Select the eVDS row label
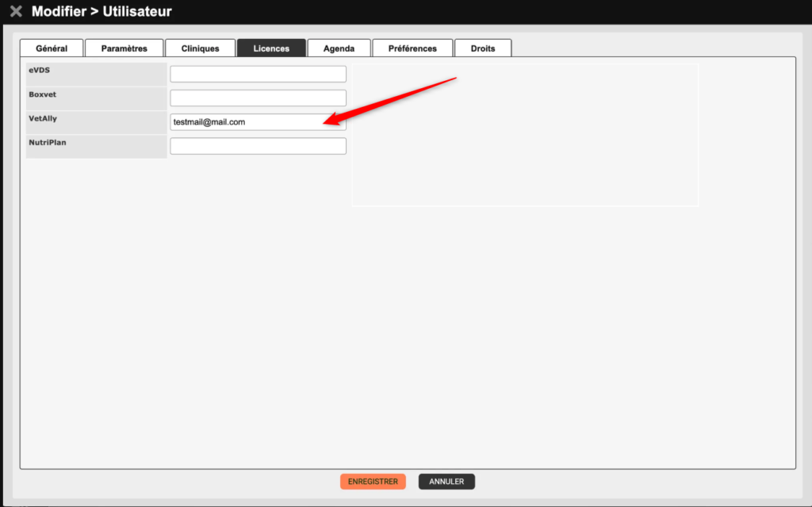Image resolution: width=812 pixels, height=507 pixels. (40, 70)
